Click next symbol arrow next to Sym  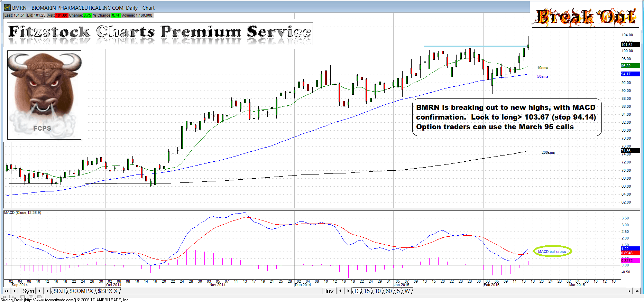click(47, 291)
